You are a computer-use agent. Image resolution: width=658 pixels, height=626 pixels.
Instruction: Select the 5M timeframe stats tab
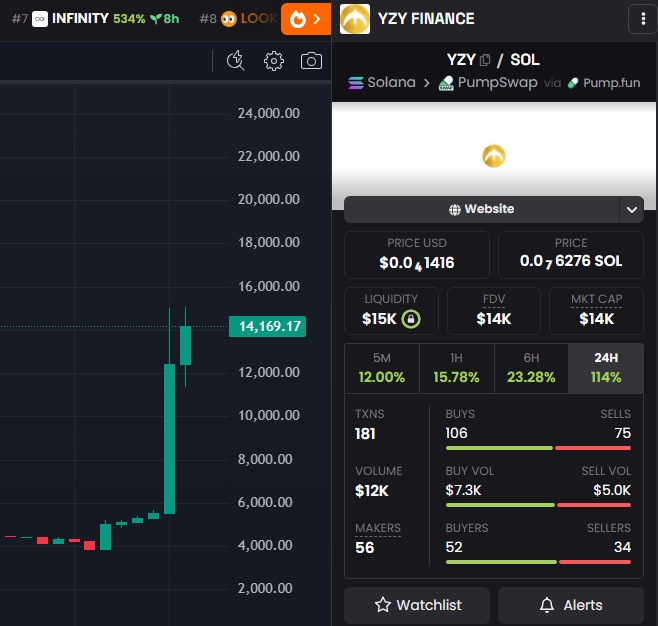coord(381,368)
